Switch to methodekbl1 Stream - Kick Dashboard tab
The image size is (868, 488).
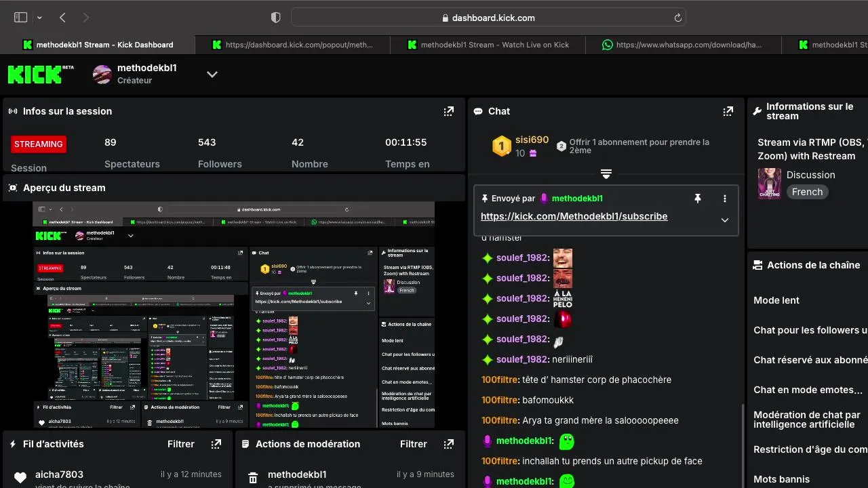[x=98, y=45]
